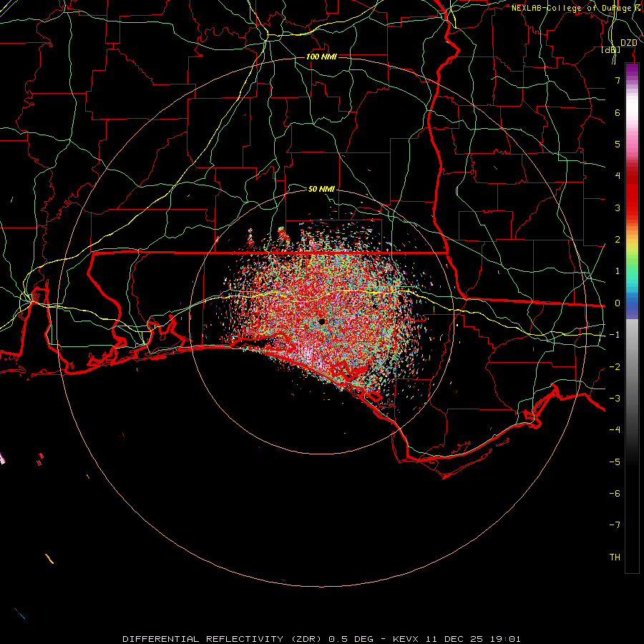Viewport: 644px width, 644px height.
Task: Click the "-3" tick label on the scale
Action: coord(615,398)
